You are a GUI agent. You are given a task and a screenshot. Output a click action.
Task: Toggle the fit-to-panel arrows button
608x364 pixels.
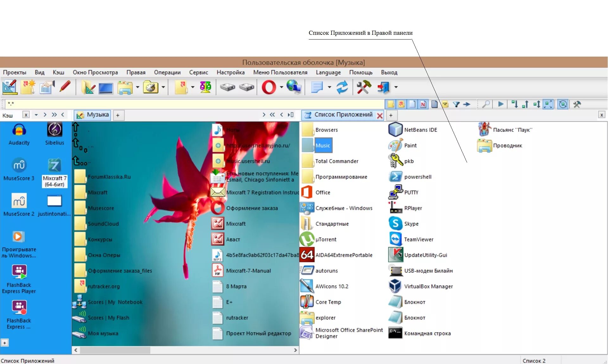coord(548,104)
